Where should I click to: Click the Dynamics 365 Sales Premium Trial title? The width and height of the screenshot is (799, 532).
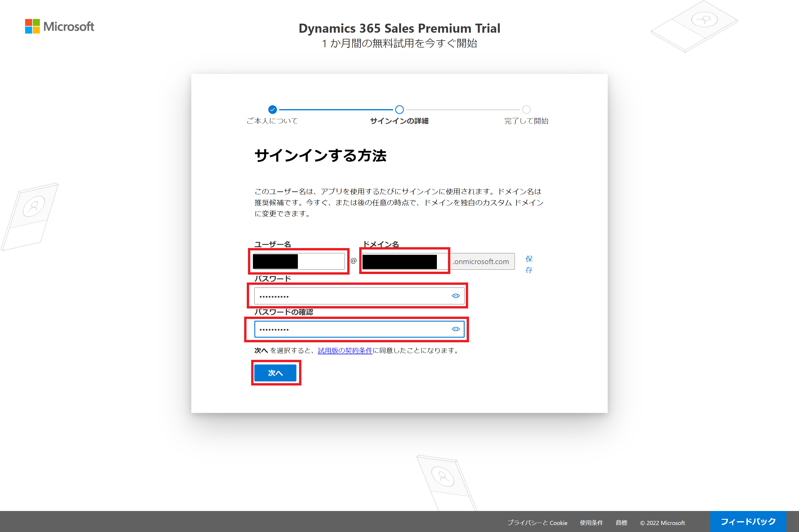coord(399,28)
